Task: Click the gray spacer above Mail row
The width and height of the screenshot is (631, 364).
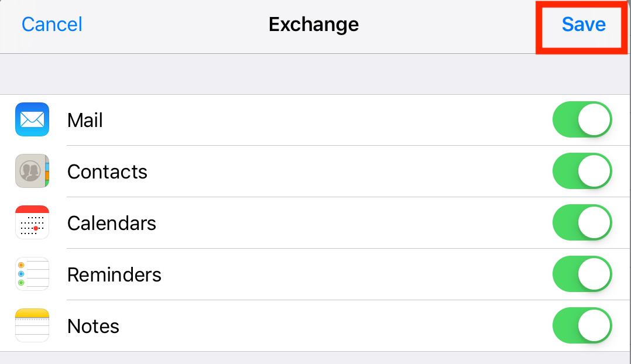Action: (x=315, y=74)
